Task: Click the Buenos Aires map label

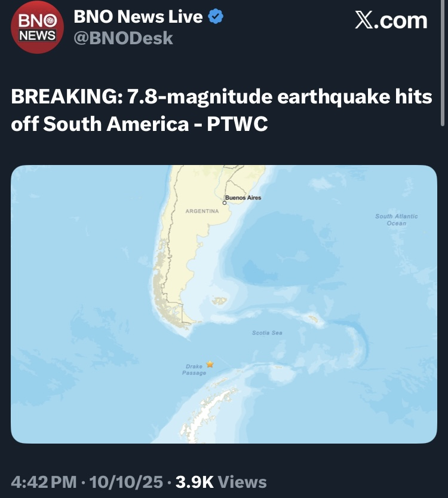Action: pos(243,198)
